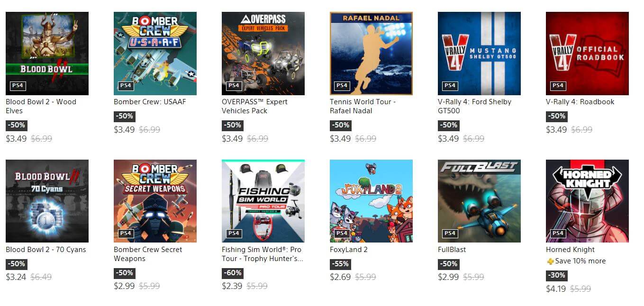Click the $4.19 price under Horned Knight

point(556,288)
